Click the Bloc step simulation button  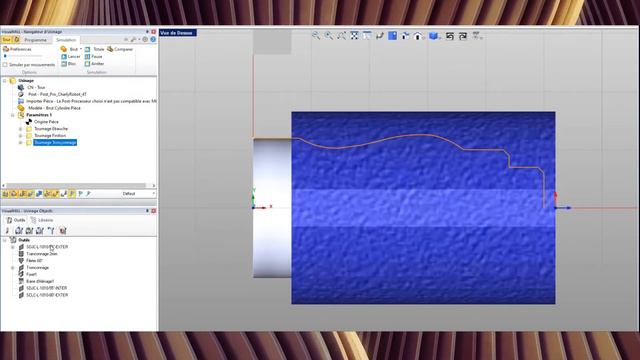coord(69,64)
